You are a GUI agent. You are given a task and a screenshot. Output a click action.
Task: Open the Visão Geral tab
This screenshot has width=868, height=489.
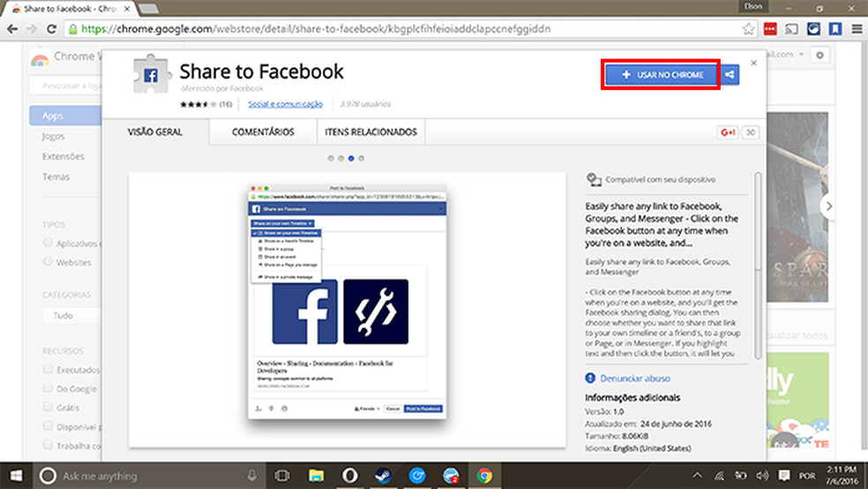pyautogui.click(x=155, y=132)
